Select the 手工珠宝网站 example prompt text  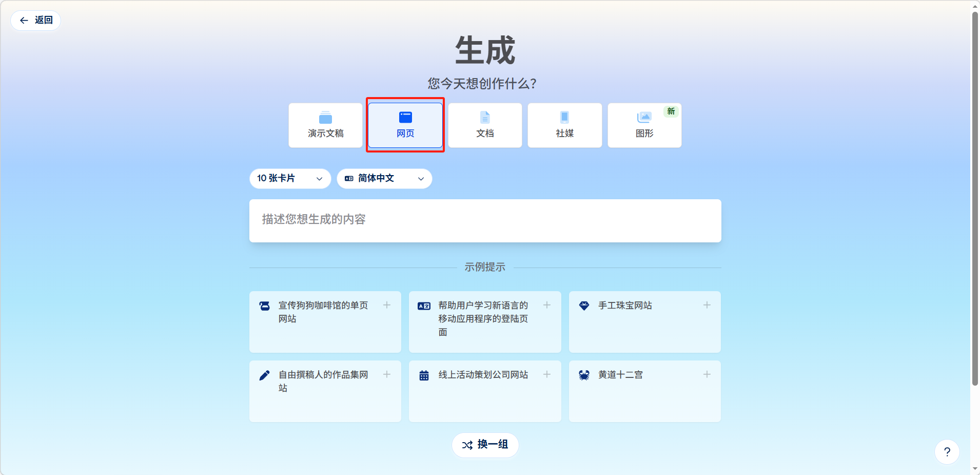coord(625,306)
